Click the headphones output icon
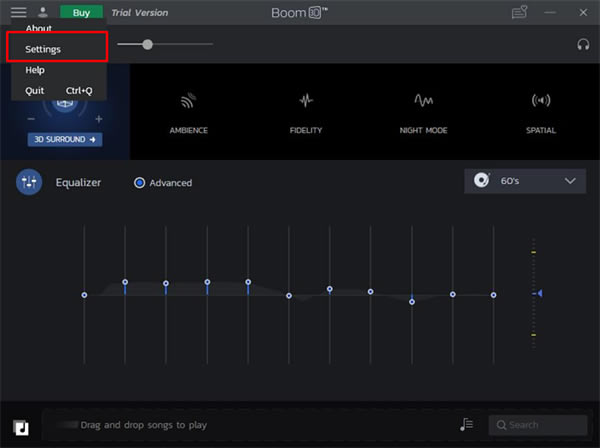Image resolution: width=600 pixels, height=448 pixels. 583,45
